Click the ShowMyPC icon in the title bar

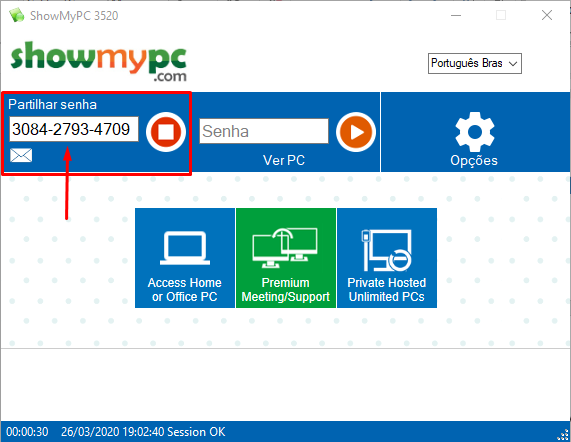pyautogui.click(x=16, y=15)
